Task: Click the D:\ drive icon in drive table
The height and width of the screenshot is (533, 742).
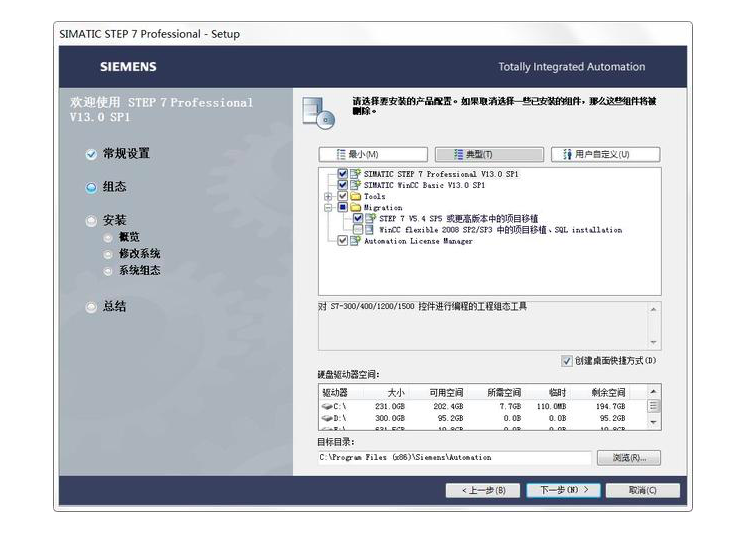Action: coord(327,418)
